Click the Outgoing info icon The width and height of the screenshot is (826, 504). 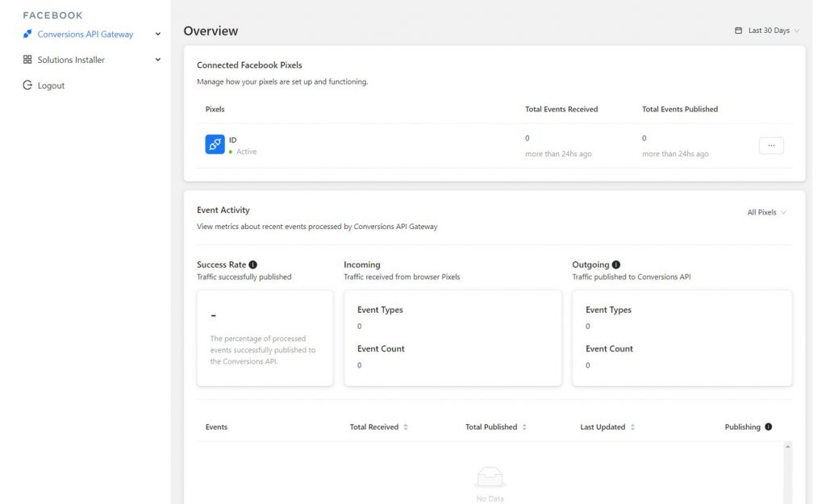tap(616, 264)
